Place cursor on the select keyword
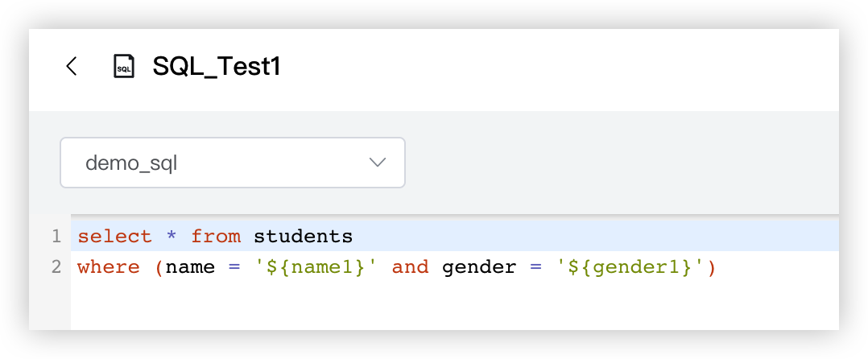This screenshot has width=868, height=359. pyautogui.click(x=114, y=237)
